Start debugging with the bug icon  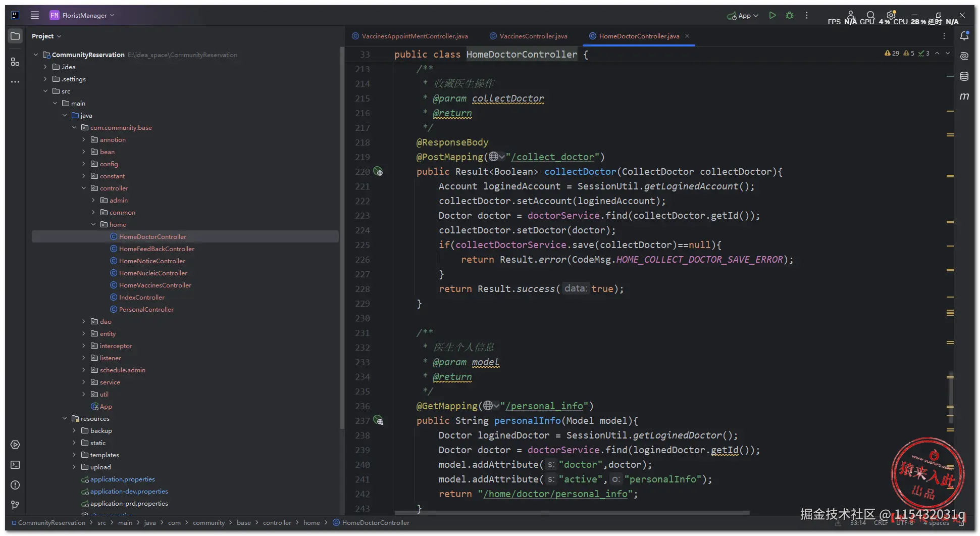pos(790,15)
